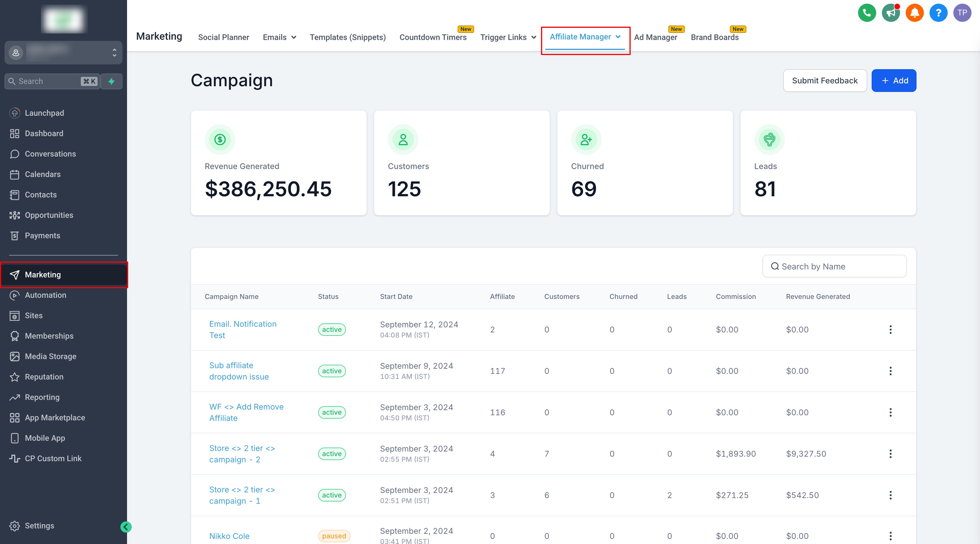Click the green lightning quick actions icon
Image resolution: width=980 pixels, height=544 pixels.
click(111, 81)
